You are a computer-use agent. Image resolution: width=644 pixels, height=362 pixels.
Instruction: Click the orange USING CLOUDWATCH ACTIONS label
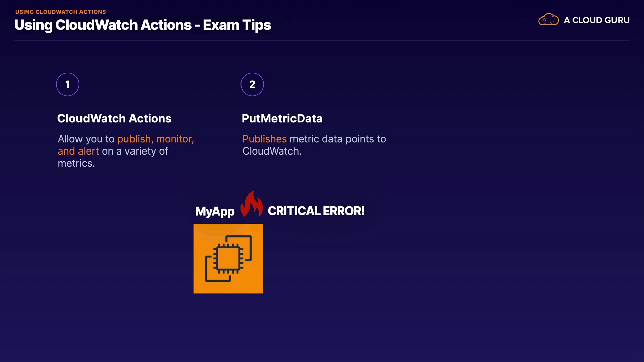[61, 12]
